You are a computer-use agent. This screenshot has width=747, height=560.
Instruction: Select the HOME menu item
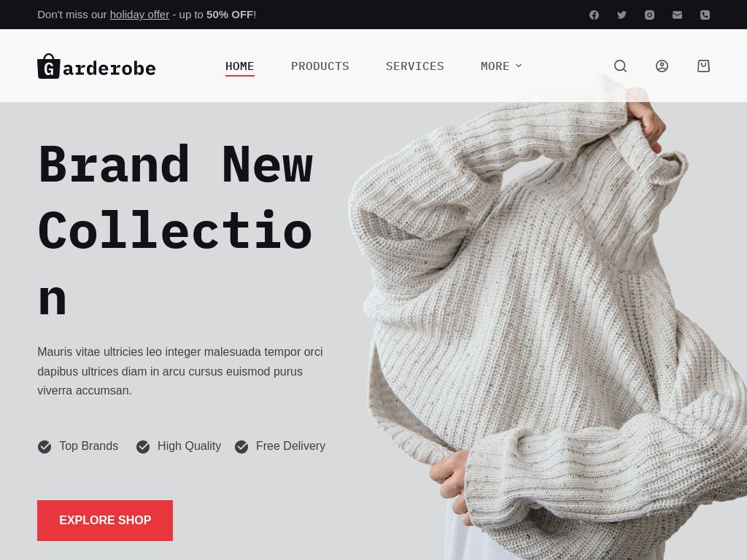[239, 66]
